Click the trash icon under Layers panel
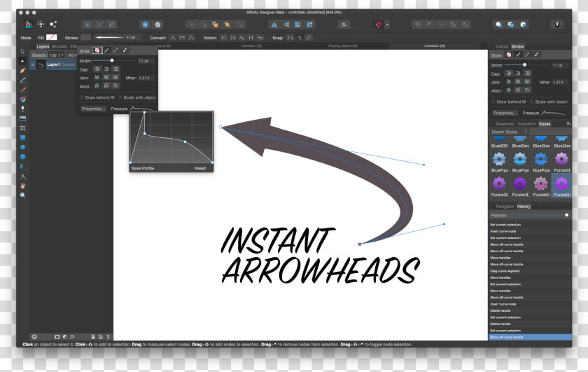Image resolution: width=588 pixels, height=372 pixels. (108, 337)
